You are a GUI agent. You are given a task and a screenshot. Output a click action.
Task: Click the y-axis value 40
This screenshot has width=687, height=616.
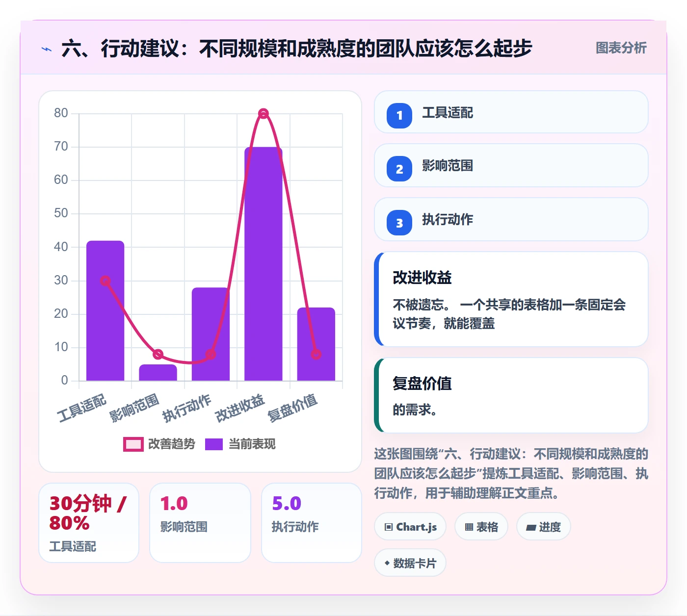pos(61,247)
